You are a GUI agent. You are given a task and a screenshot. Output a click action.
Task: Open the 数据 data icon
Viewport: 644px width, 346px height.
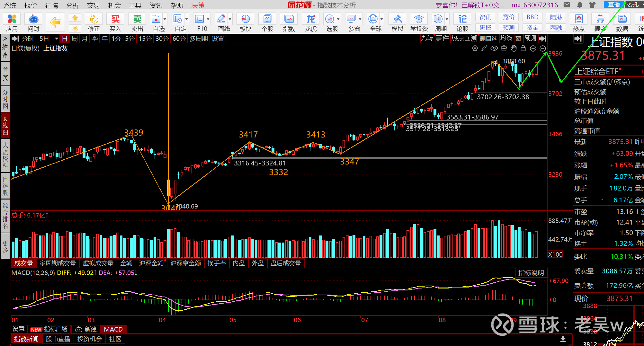click(x=622, y=22)
